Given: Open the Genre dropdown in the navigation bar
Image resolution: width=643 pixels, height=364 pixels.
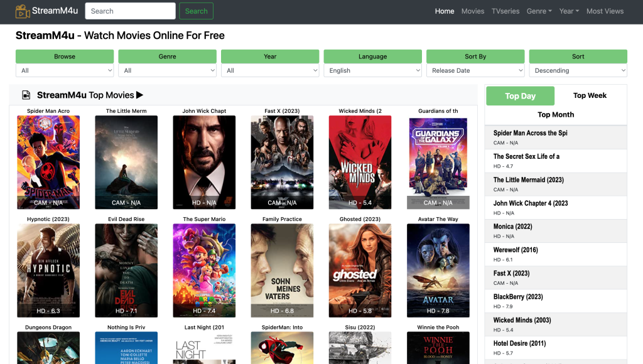Looking at the screenshot, I should point(539,11).
